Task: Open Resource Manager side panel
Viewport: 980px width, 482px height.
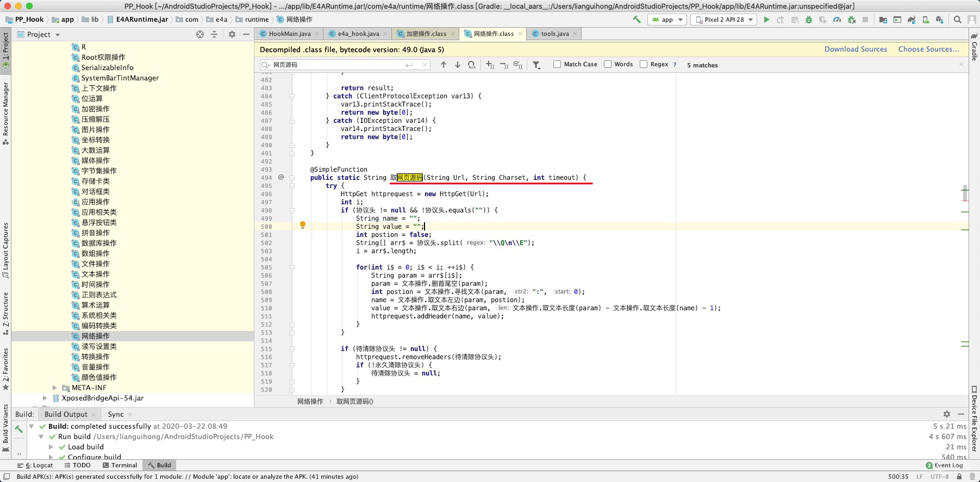Action: (5, 113)
